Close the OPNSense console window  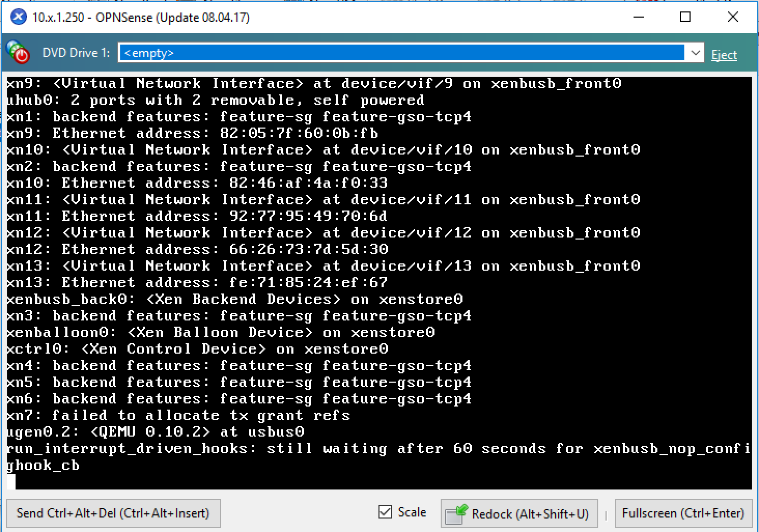[x=733, y=17]
